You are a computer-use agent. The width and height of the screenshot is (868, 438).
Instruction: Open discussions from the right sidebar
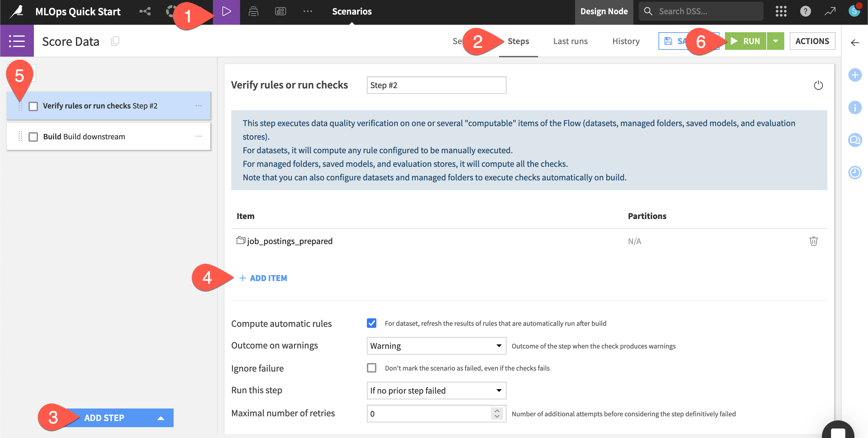pyautogui.click(x=855, y=140)
